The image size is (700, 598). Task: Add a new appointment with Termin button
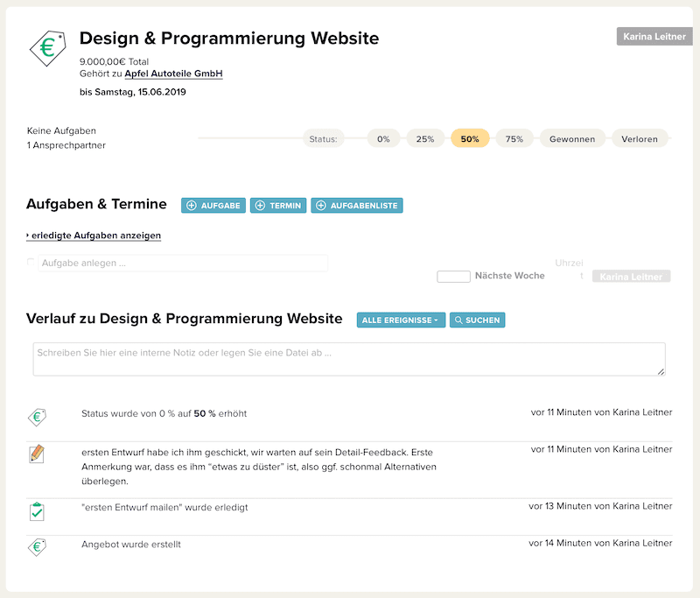coord(278,206)
